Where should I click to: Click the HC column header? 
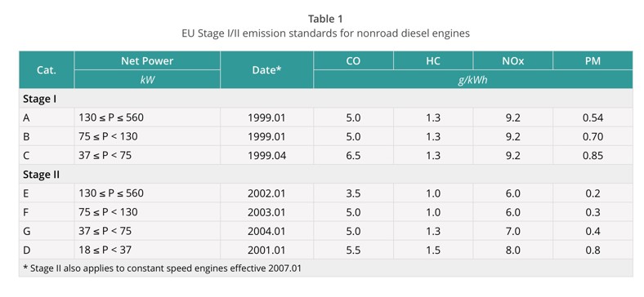point(433,60)
